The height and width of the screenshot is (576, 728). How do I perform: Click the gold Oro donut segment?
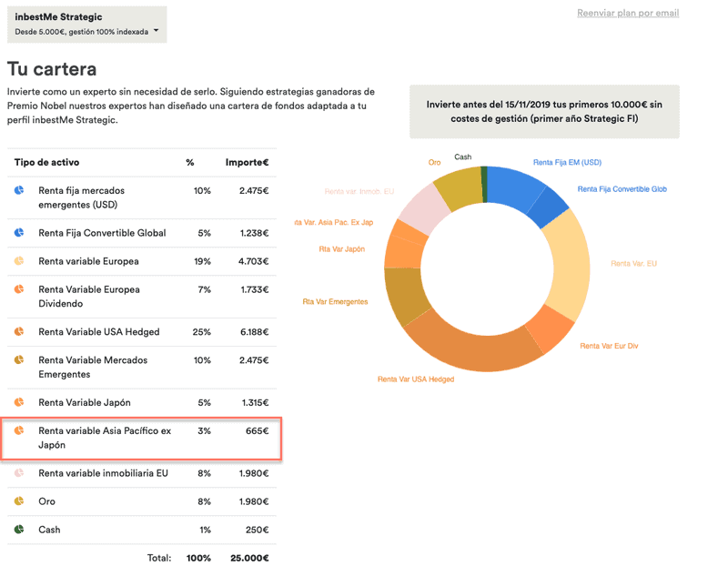tap(460, 188)
